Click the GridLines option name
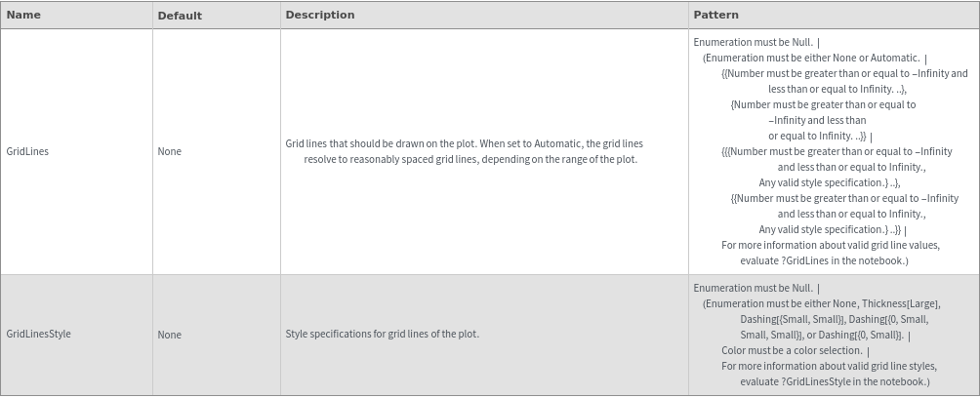The width and height of the screenshot is (980, 398). tap(27, 151)
